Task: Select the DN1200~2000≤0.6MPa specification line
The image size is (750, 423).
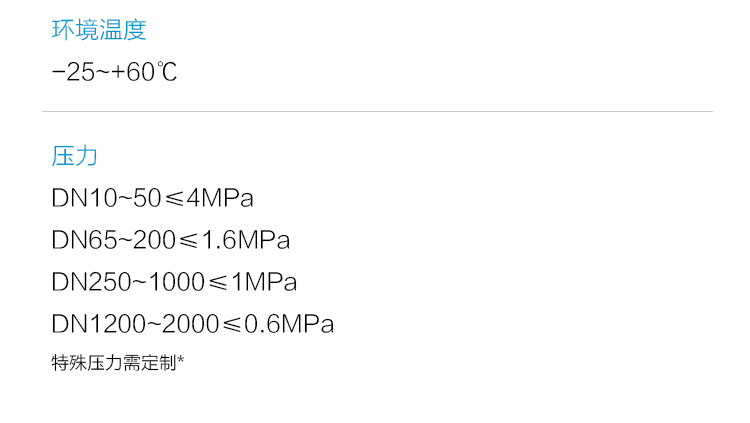Action: pyautogui.click(x=192, y=324)
